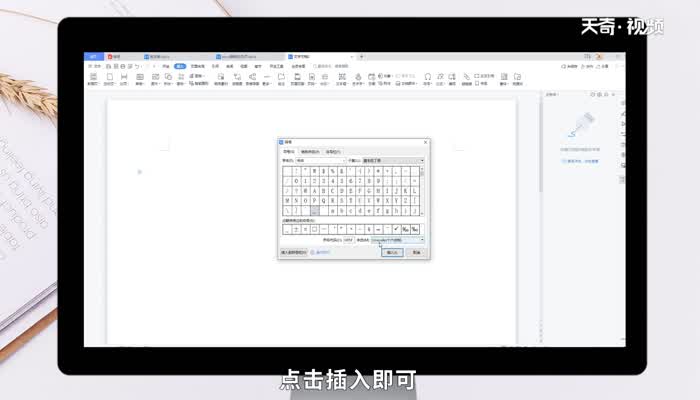Click the Cancel button in the Symbol dialog
Image resolution: width=700 pixels, height=400 pixels.
point(416,252)
